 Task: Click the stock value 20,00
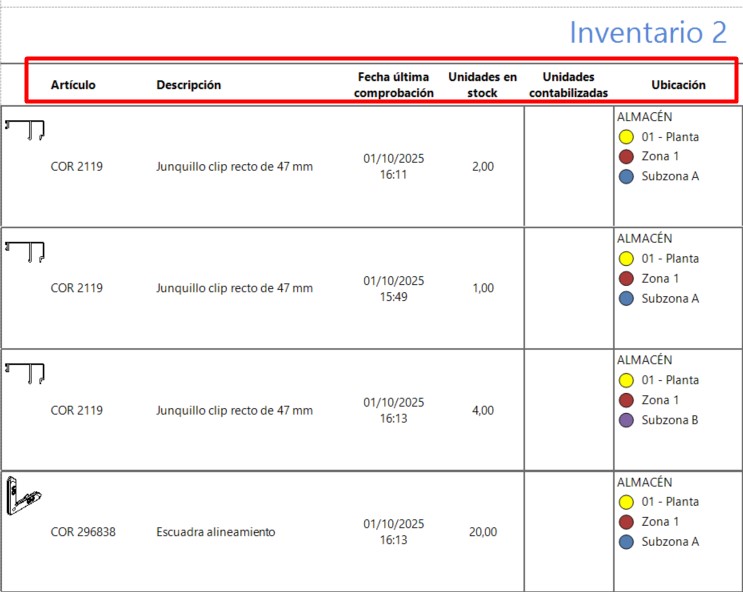click(x=483, y=532)
